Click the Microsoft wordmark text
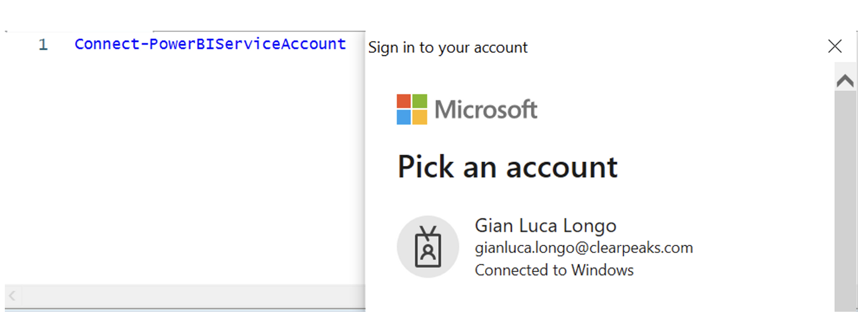Image resolution: width=868 pixels, height=325 pixels. 486,110
